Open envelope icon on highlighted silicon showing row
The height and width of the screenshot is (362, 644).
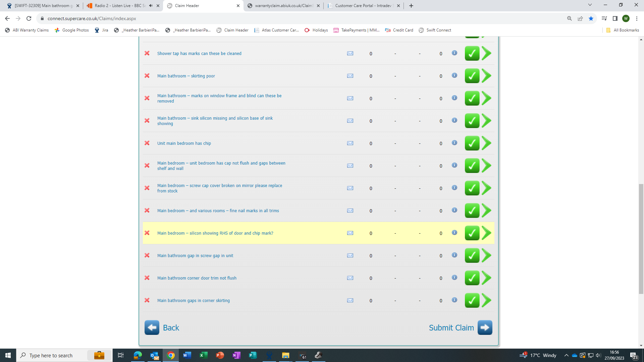pos(350,233)
